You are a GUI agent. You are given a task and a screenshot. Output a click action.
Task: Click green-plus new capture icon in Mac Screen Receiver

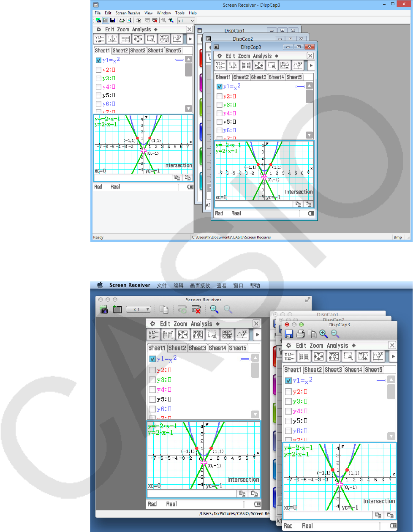point(117,309)
